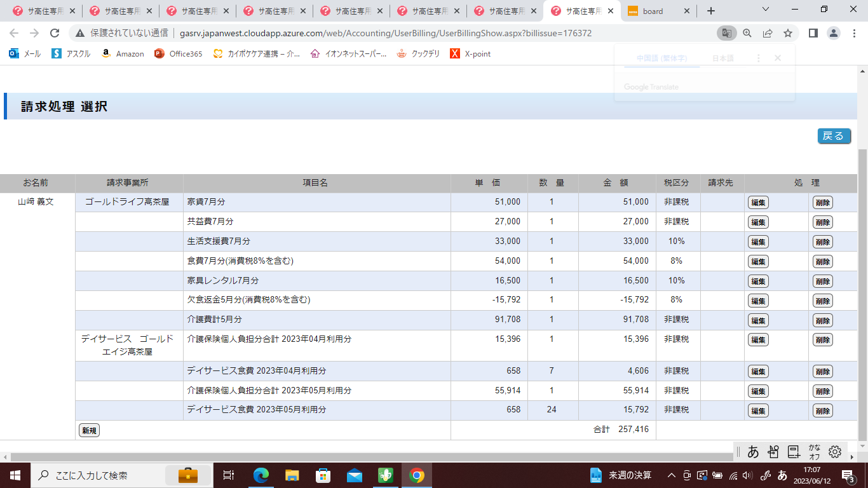Viewport: 868px width, 488px height.
Task: Click 新規 to add a new item
Action: click(x=89, y=430)
